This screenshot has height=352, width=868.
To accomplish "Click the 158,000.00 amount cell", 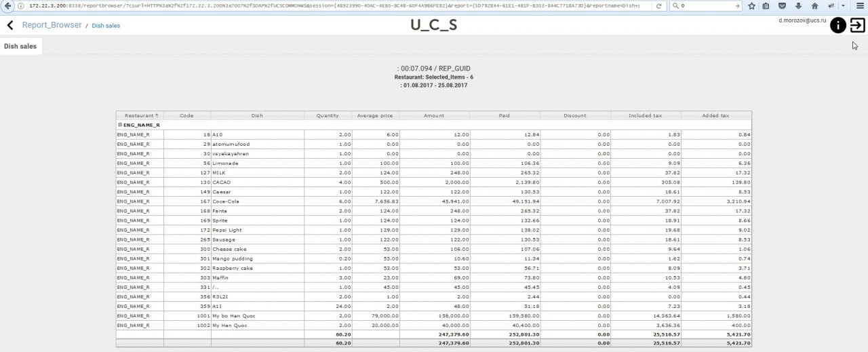I will point(434,315).
